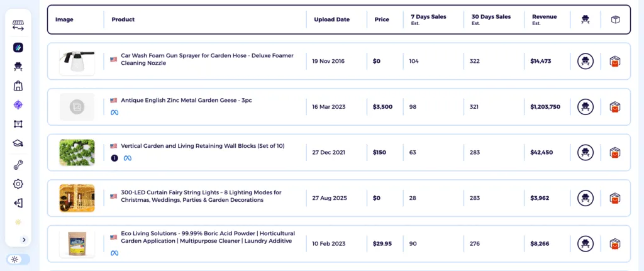Viewport: 644px width, 271px height.
Task: Sort by the 30 Days Sales column
Action: [x=491, y=17]
